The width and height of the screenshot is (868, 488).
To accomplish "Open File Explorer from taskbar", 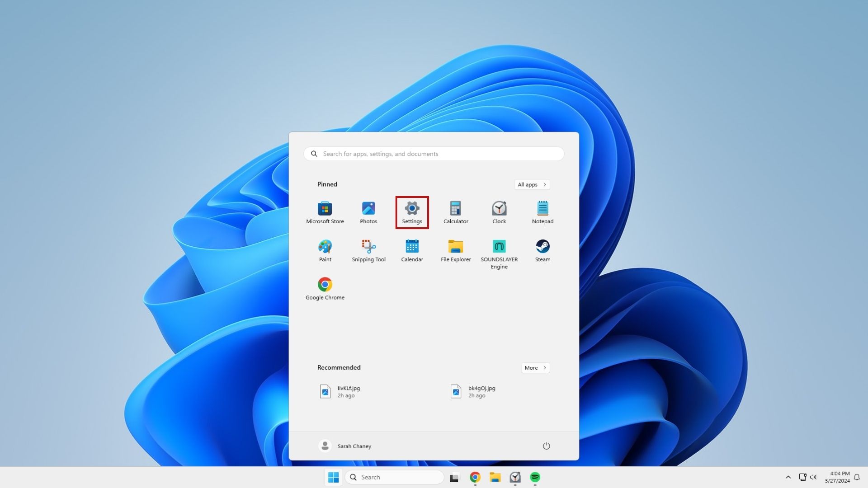I will coord(495,477).
